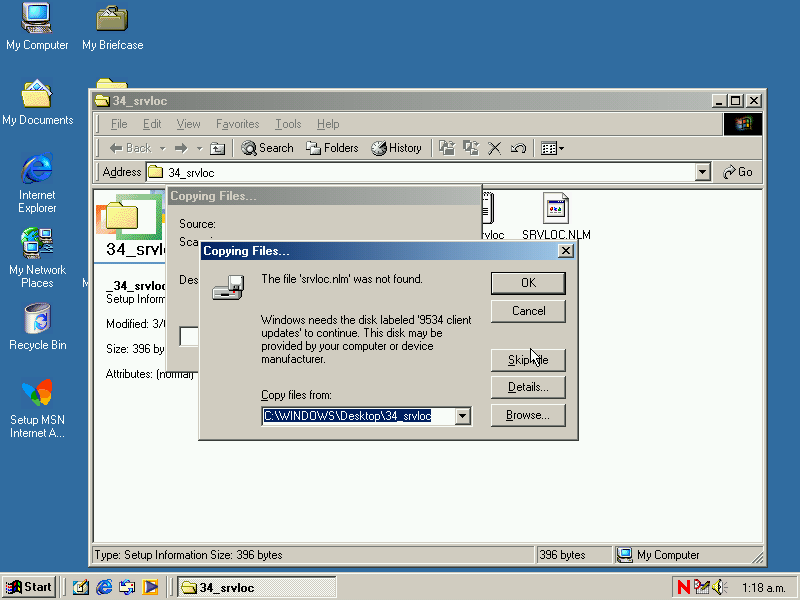
Task: Select the Internet Explorer desktop icon
Action: (37, 183)
